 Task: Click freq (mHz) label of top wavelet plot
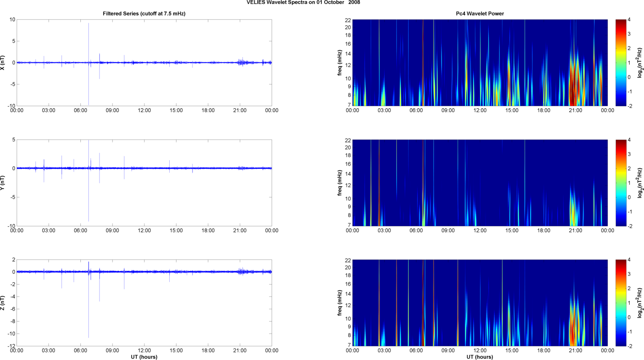click(x=340, y=63)
